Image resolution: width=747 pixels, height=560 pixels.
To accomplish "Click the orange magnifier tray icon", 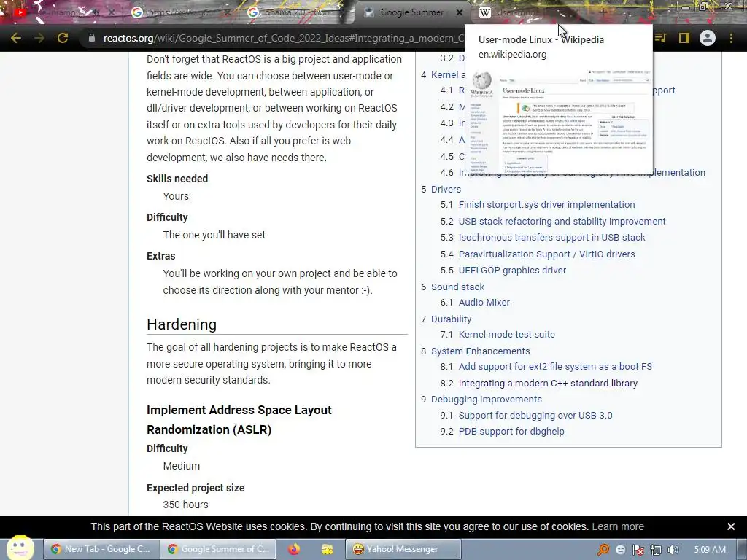I will 603,550.
